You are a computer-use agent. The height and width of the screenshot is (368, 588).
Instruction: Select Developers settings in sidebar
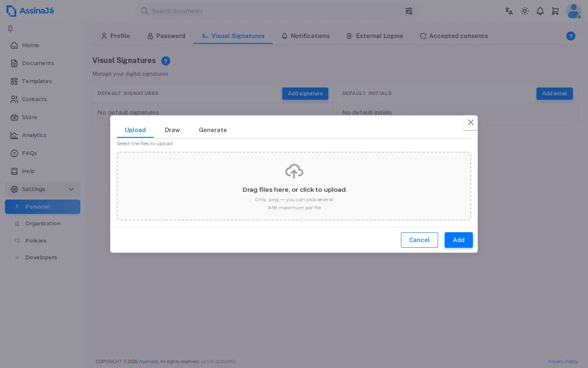tap(42, 258)
